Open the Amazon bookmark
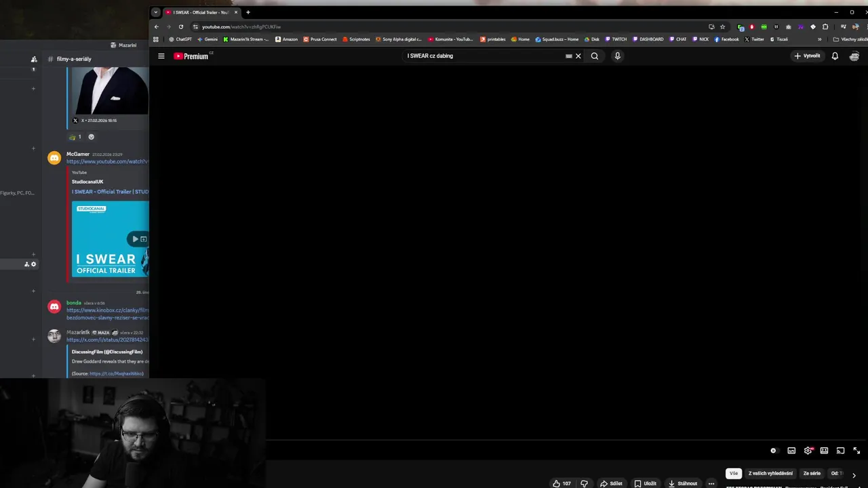868x488 pixels. click(287, 39)
